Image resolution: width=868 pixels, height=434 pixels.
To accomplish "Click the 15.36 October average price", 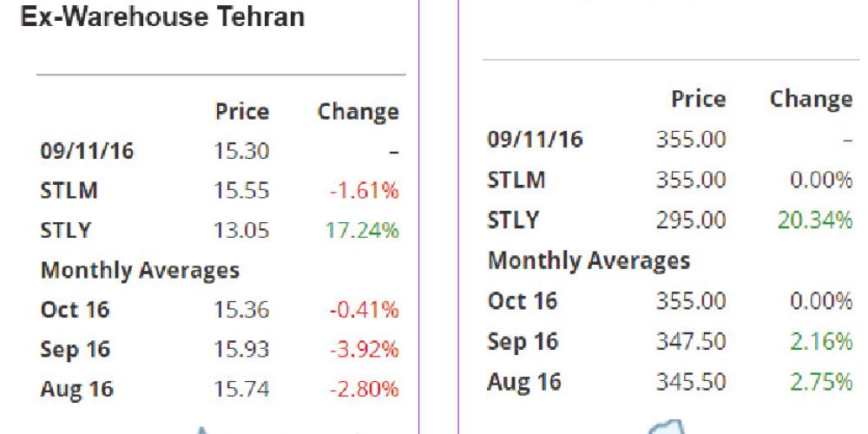I will (242, 309).
